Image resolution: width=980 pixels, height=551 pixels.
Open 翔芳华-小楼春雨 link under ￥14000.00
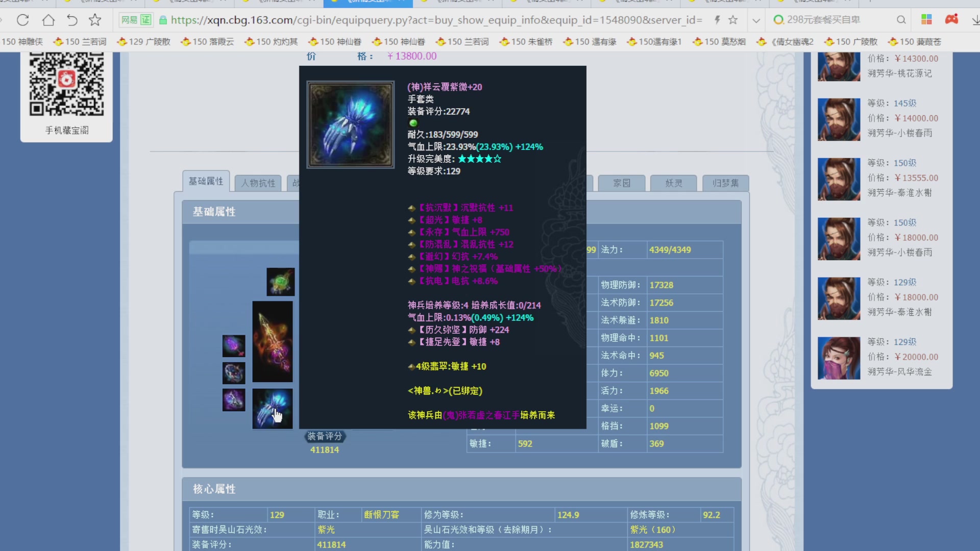pos(900,133)
